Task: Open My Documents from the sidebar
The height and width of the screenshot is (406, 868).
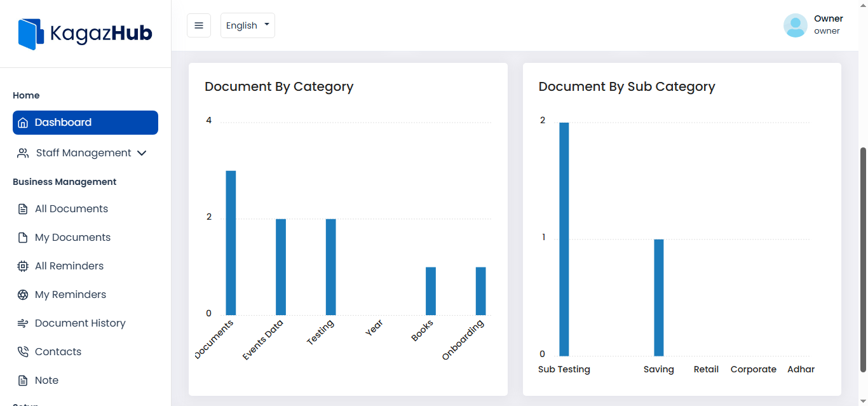Action: point(72,238)
